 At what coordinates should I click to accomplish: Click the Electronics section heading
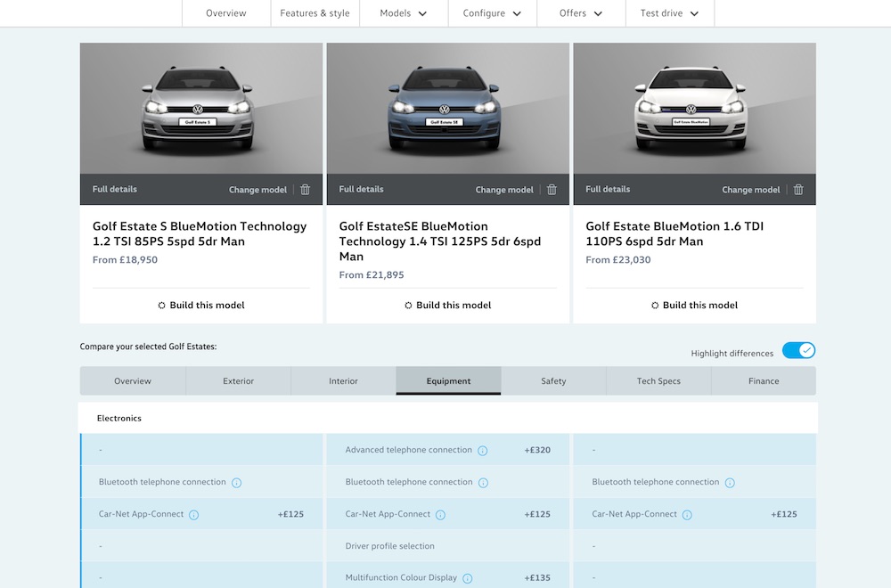[119, 418]
